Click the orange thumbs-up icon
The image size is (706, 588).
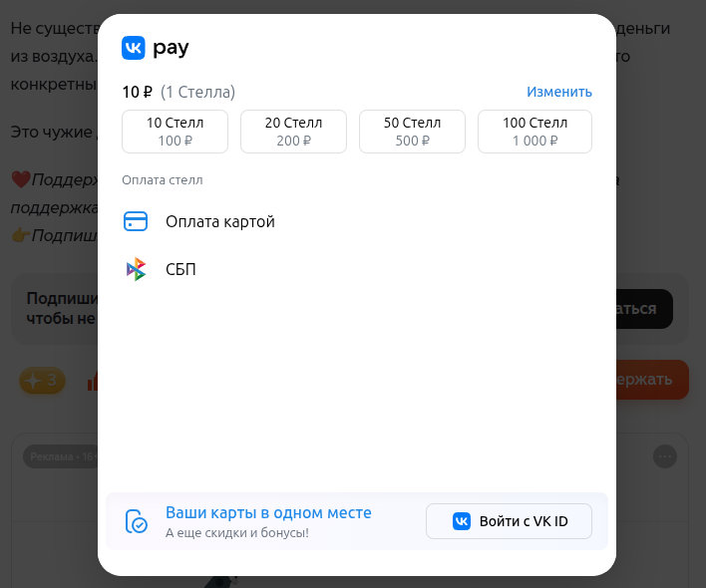tap(93, 381)
